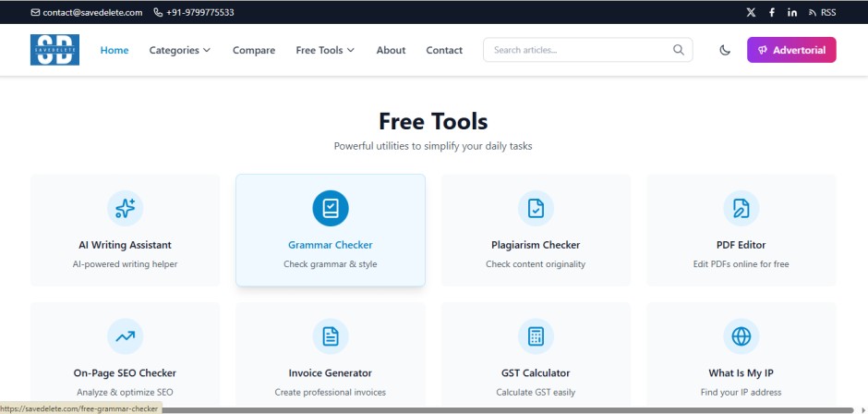Visit the X (Twitter) social profile
Image resolution: width=868 pixels, height=414 pixels.
pyautogui.click(x=751, y=13)
